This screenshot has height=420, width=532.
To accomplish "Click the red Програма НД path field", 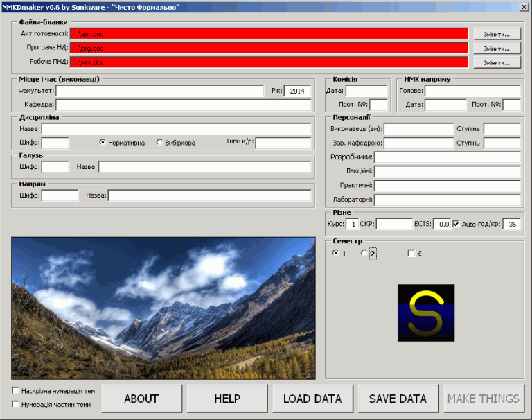I will [269, 49].
